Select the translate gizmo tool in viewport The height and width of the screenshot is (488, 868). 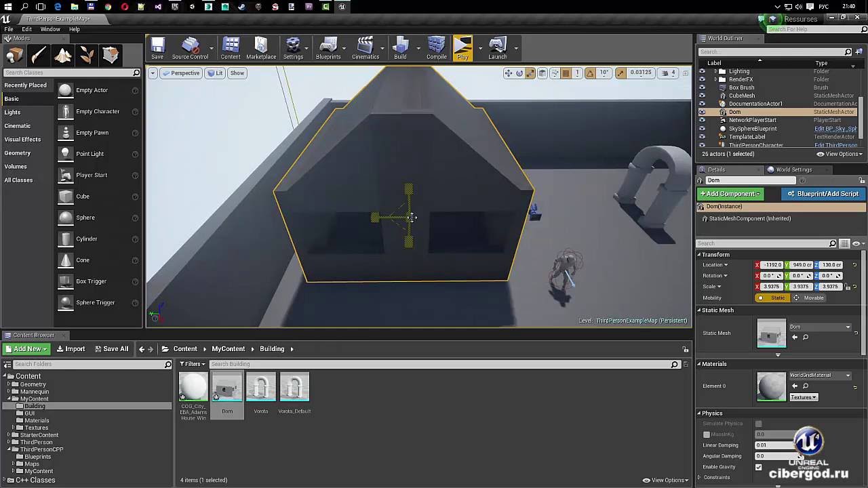[x=508, y=73]
